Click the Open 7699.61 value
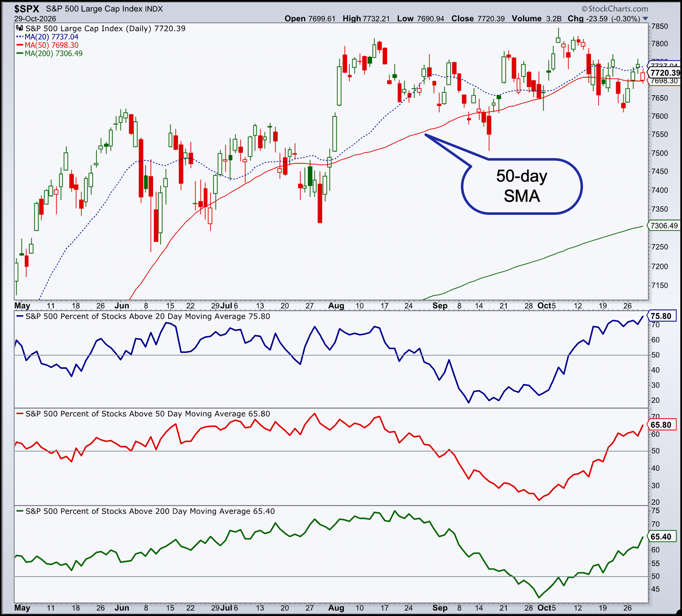 coord(310,18)
